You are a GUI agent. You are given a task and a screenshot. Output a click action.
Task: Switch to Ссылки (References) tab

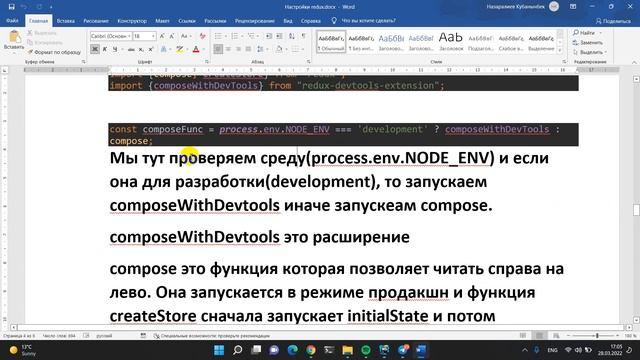click(x=187, y=21)
